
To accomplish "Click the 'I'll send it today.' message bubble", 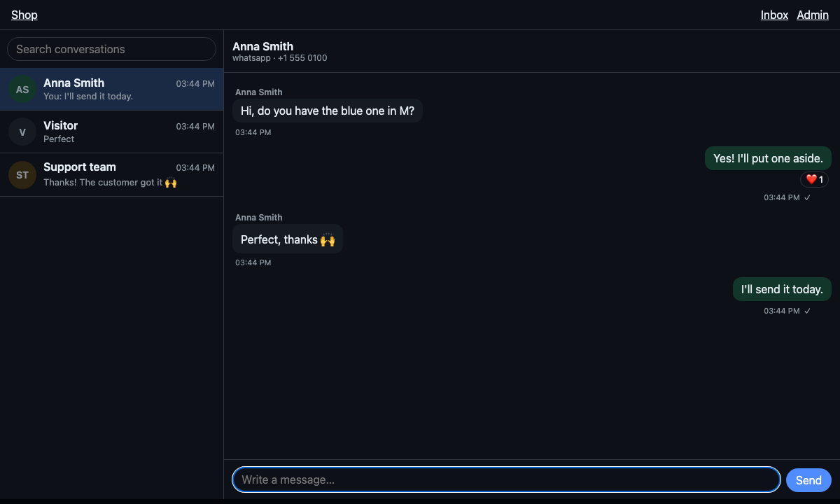I will click(782, 289).
